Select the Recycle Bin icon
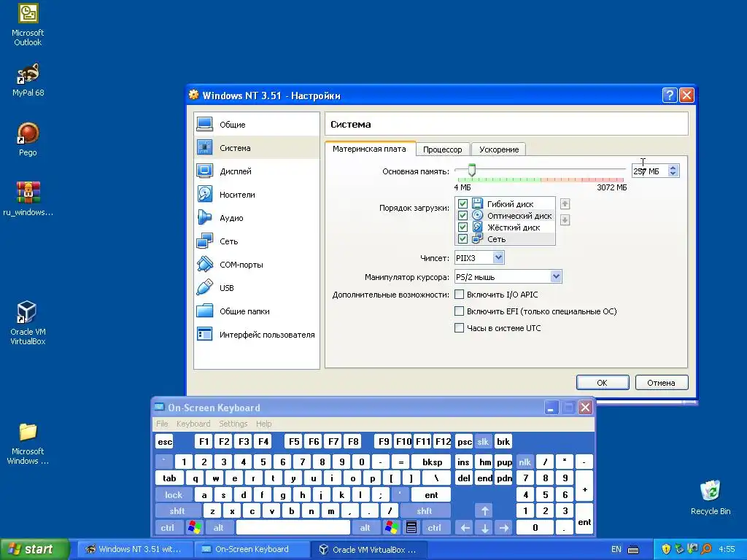 [711, 497]
